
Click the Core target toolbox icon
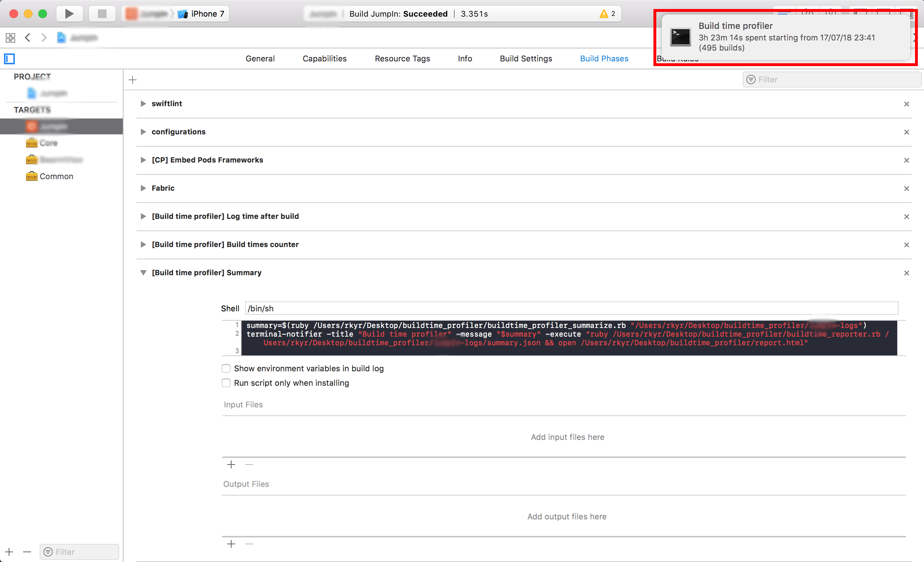(31, 143)
